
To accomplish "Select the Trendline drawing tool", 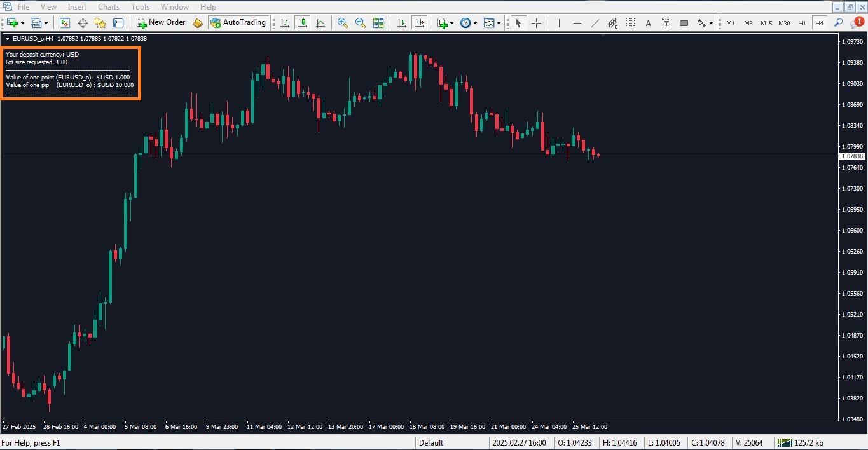I will (595, 23).
